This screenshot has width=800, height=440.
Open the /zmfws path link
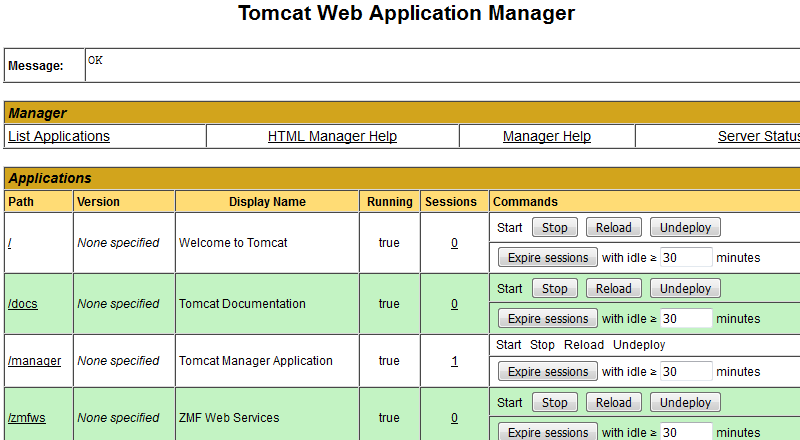(27, 418)
